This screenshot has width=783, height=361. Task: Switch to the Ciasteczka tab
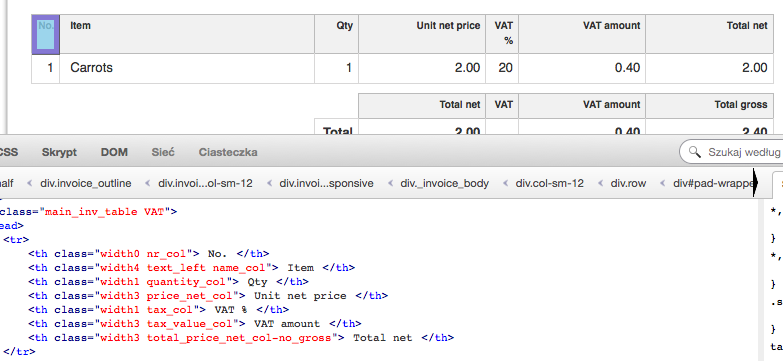[x=228, y=152]
